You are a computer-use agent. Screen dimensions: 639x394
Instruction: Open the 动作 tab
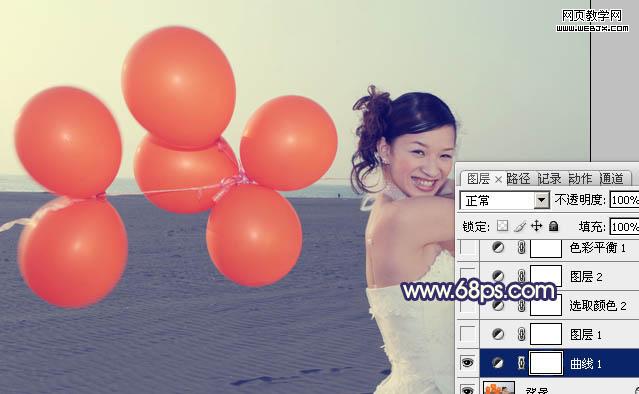pyautogui.click(x=580, y=178)
